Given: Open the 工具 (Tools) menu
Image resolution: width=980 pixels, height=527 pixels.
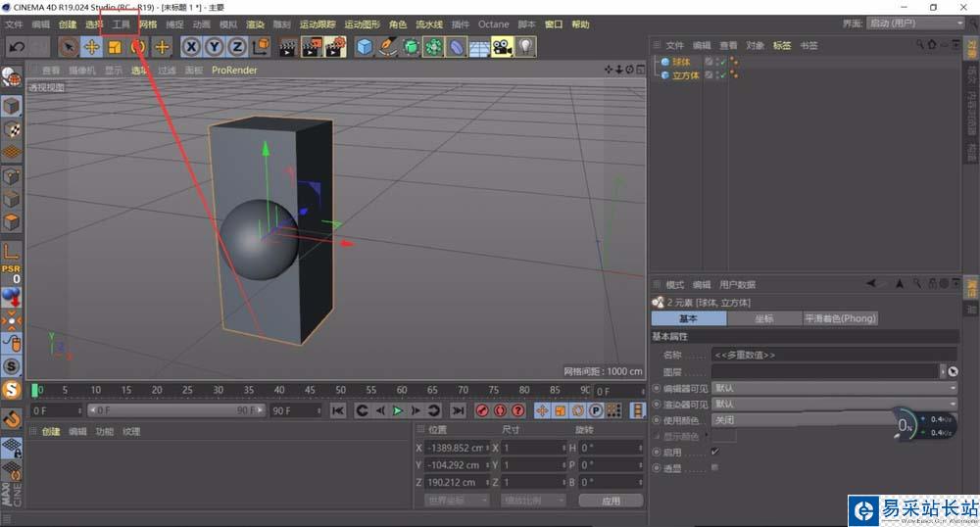Looking at the screenshot, I should (121, 24).
